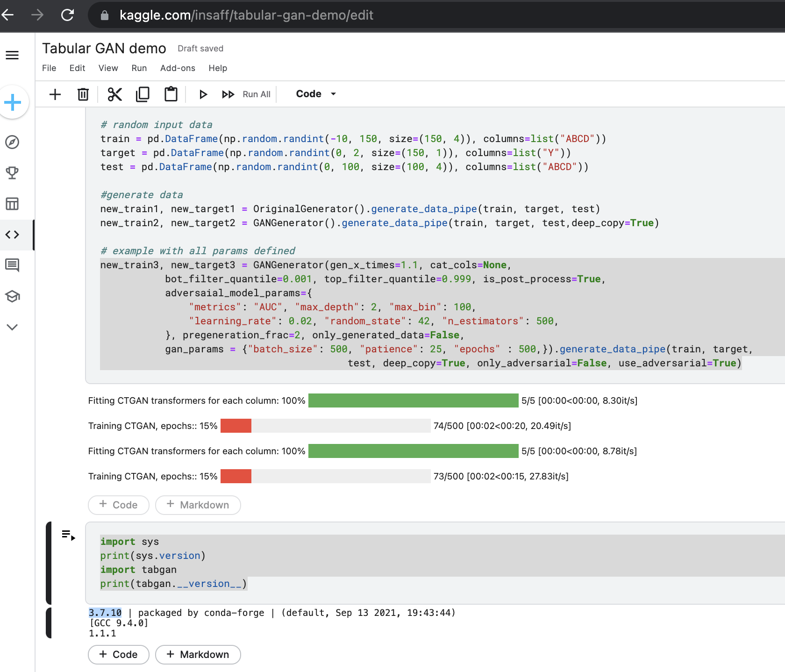Copy the cell with the copy icon
785x672 pixels.
[143, 94]
